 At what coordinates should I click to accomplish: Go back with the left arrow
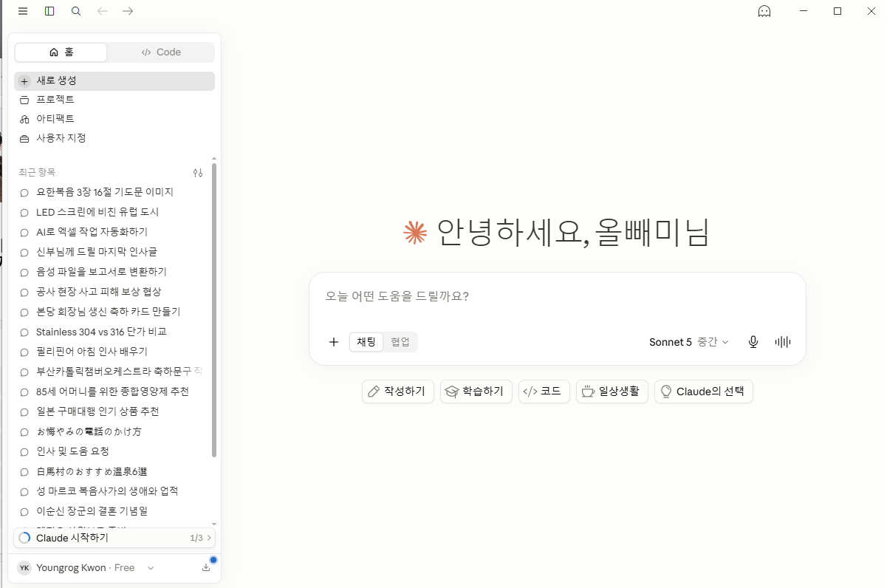click(x=103, y=11)
